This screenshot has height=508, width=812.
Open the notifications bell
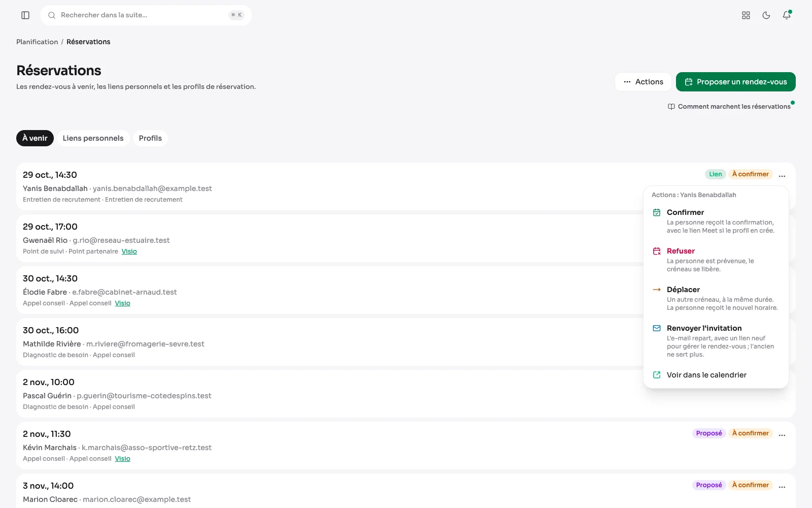tap(787, 15)
